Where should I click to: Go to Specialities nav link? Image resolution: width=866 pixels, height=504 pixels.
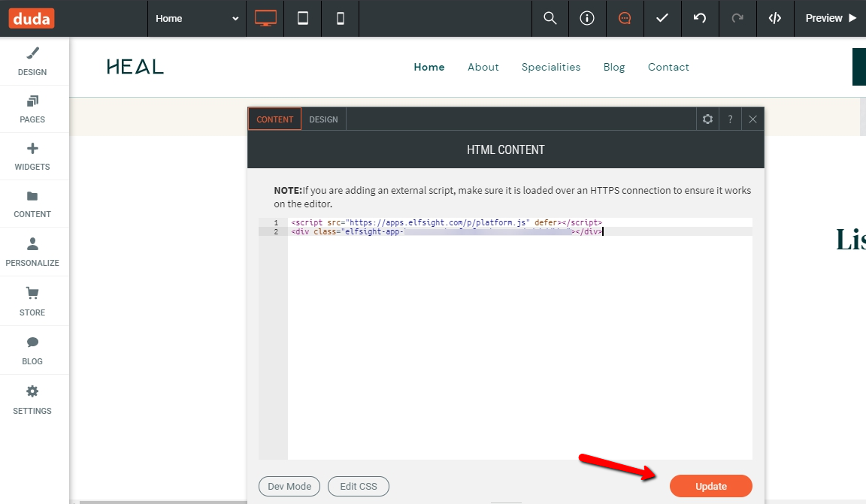(551, 67)
